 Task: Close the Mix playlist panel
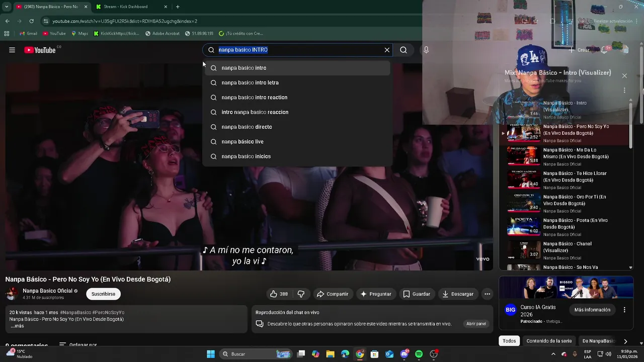point(624,76)
